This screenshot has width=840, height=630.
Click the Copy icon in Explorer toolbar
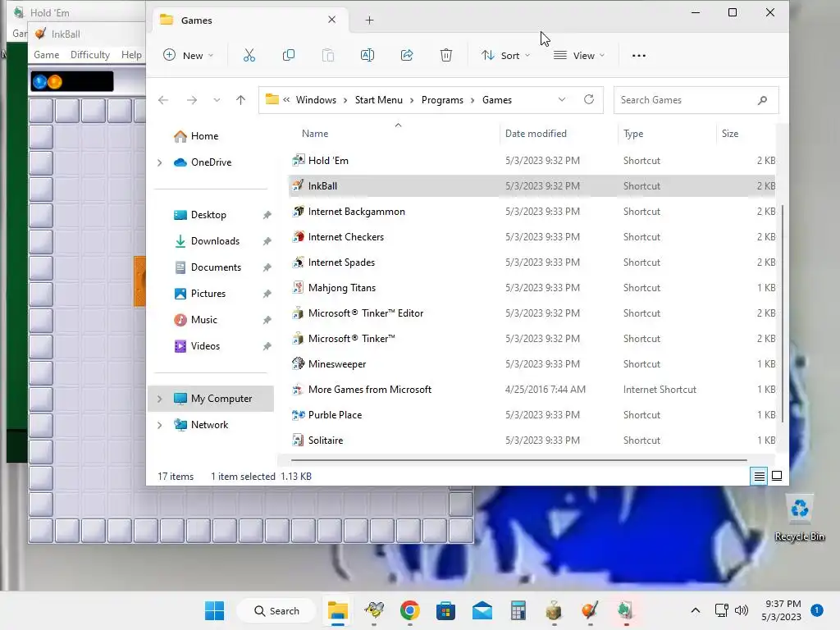click(x=288, y=55)
